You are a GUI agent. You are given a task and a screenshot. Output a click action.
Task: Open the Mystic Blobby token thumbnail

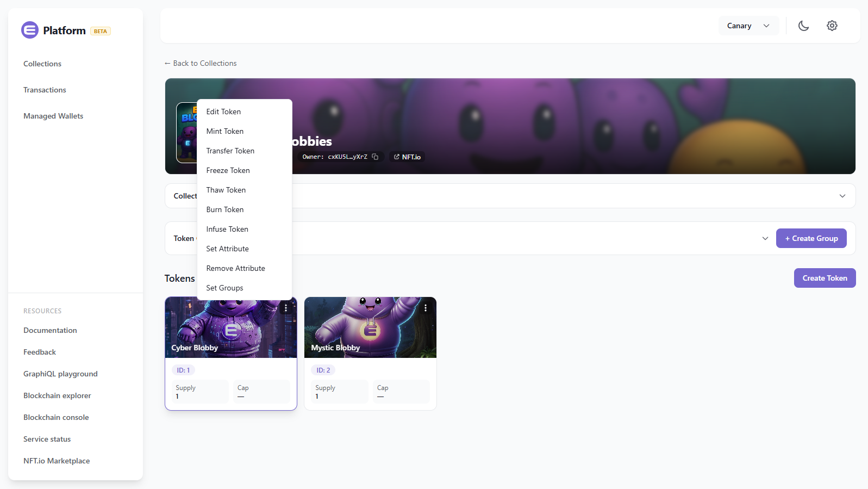370,327
